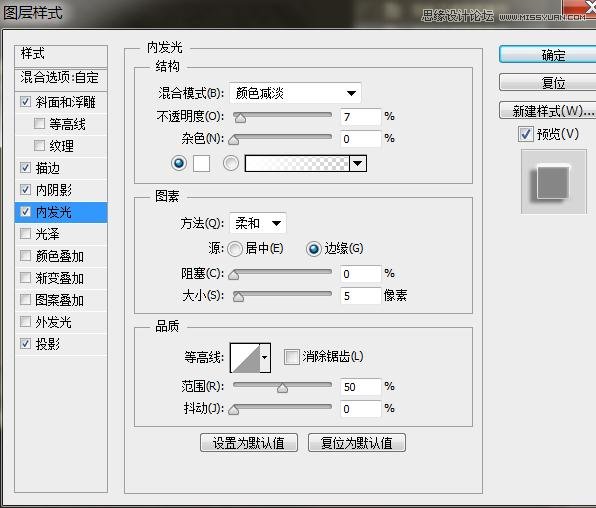Uncheck the 内发光 style checkbox
The height and width of the screenshot is (508, 596).
[25, 211]
